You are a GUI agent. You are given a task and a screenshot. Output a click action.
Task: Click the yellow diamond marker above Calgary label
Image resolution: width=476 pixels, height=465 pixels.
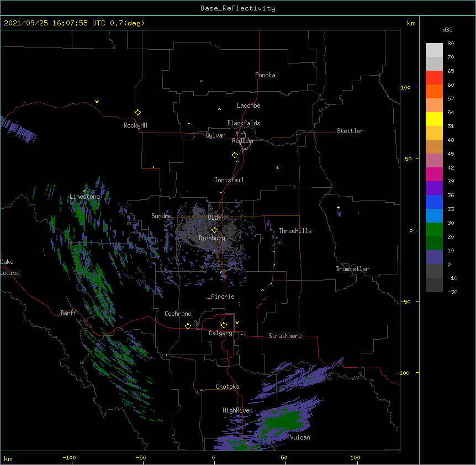coord(224,325)
